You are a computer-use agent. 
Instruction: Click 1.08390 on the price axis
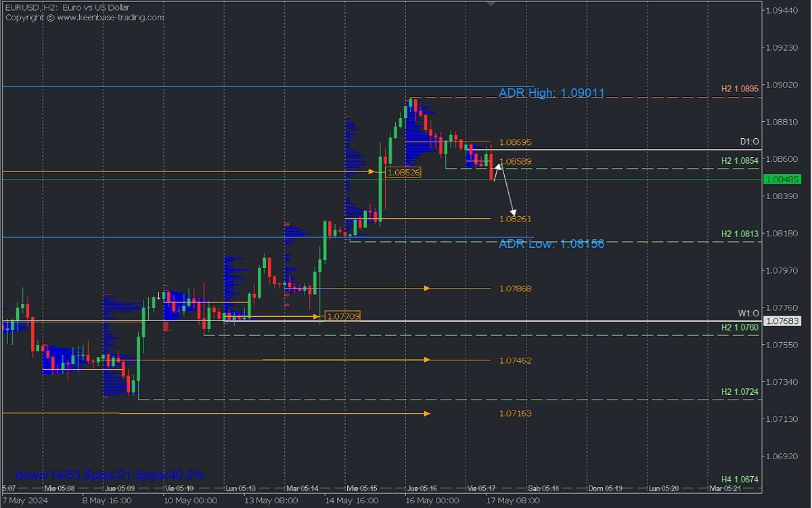pos(782,196)
